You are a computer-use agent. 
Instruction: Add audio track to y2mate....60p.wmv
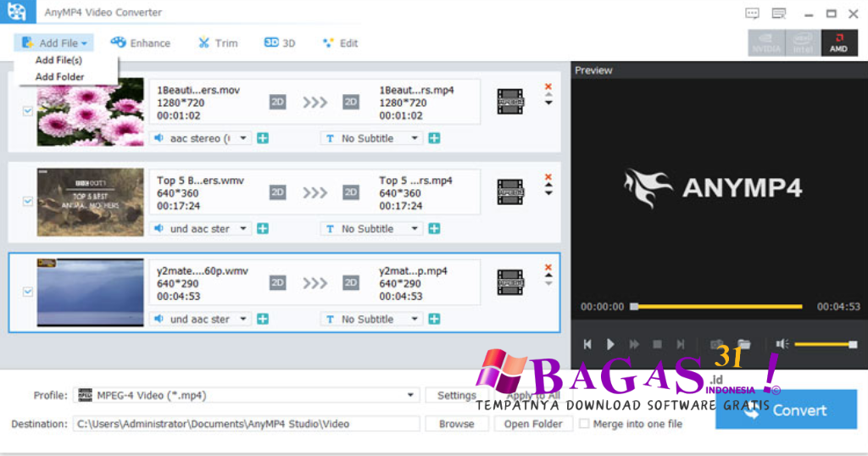pyautogui.click(x=263, y=319)
